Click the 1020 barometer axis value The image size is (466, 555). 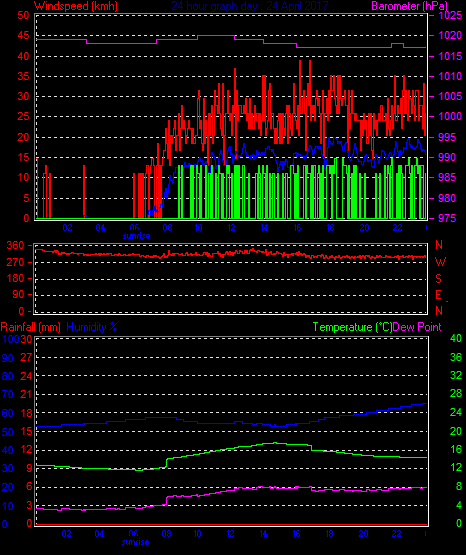coord(450,35)
